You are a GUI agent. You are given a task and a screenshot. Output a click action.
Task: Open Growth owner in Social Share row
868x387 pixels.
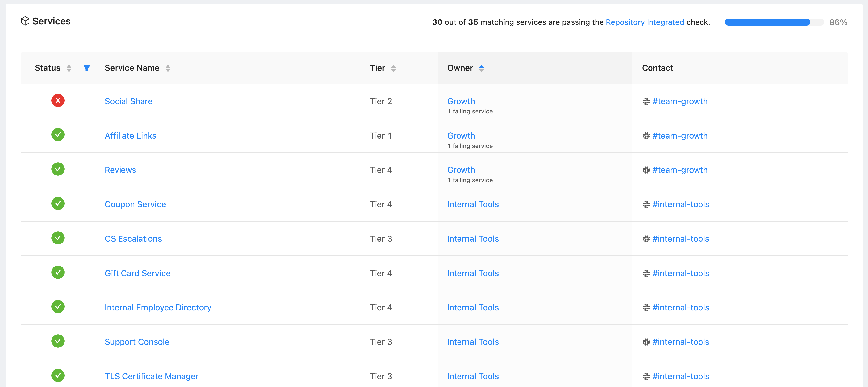point(461,101)
